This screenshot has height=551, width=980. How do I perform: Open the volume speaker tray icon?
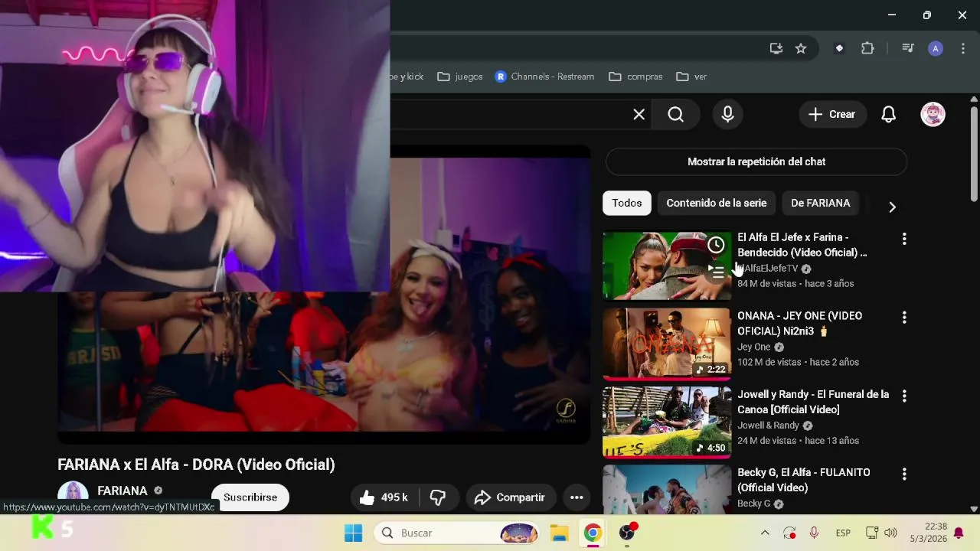click(890, 533)
